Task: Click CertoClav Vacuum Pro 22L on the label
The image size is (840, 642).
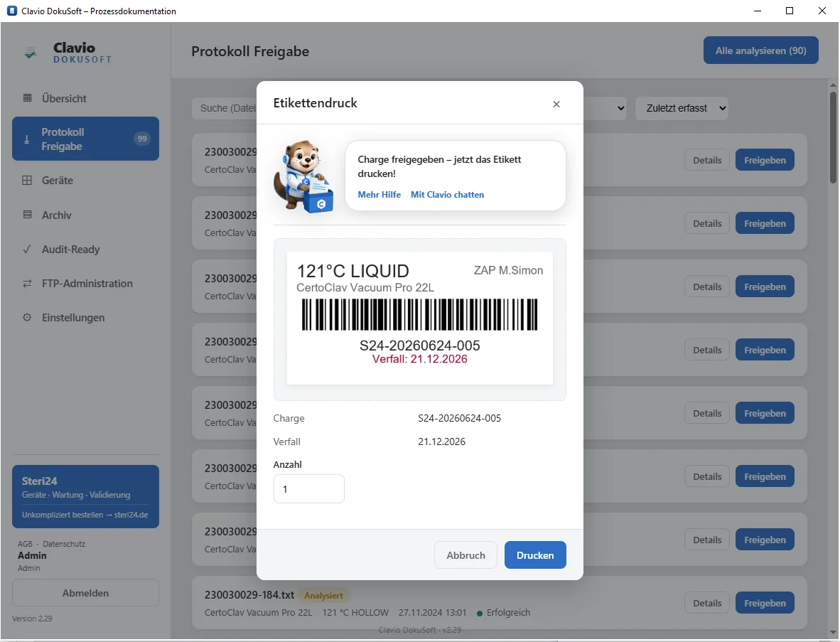Action: 365,287
